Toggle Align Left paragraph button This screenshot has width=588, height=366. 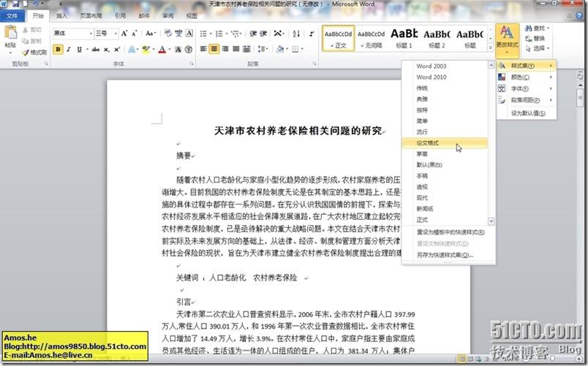click(x=203, y=49)
